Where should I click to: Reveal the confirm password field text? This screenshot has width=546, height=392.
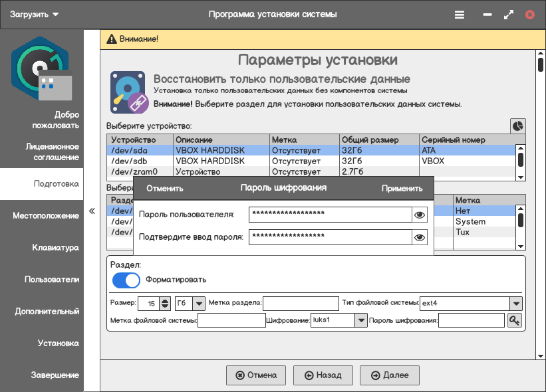[x=420, y=237]
